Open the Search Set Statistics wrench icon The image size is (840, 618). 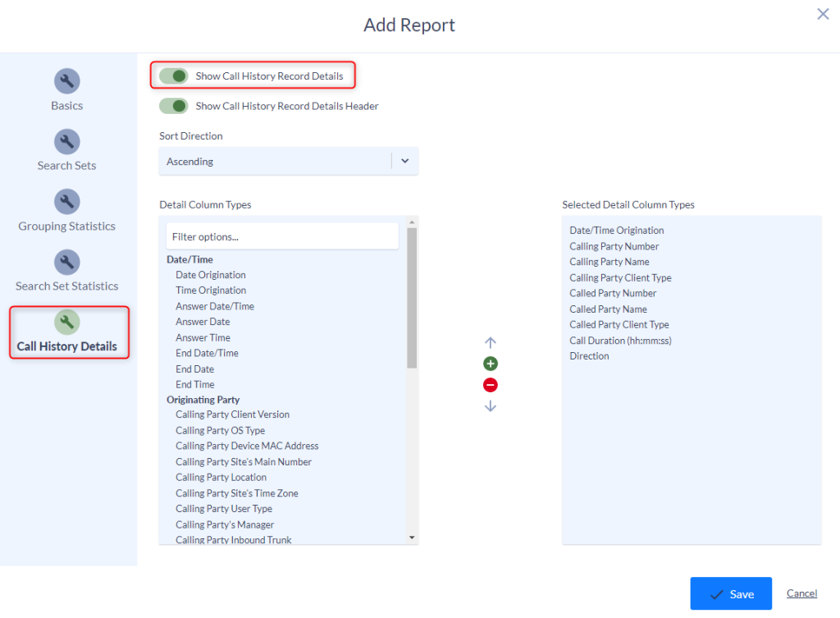pos(67,262)
